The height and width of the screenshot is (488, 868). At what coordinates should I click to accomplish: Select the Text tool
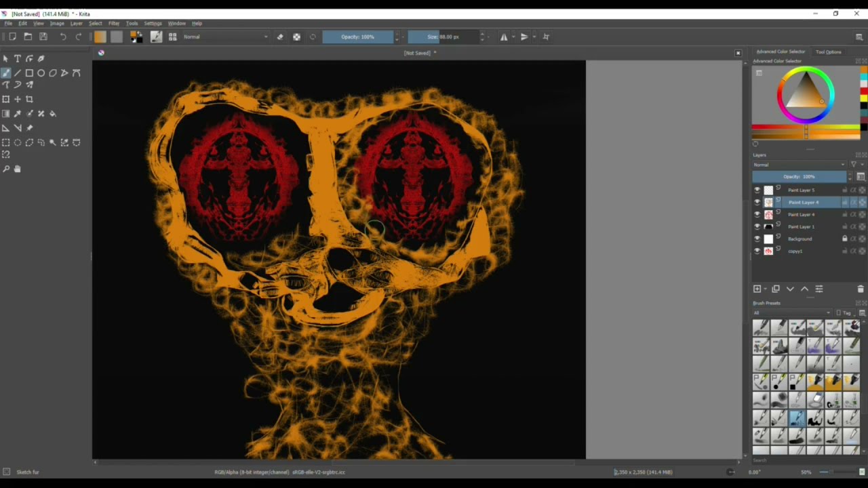click(18, 59)
